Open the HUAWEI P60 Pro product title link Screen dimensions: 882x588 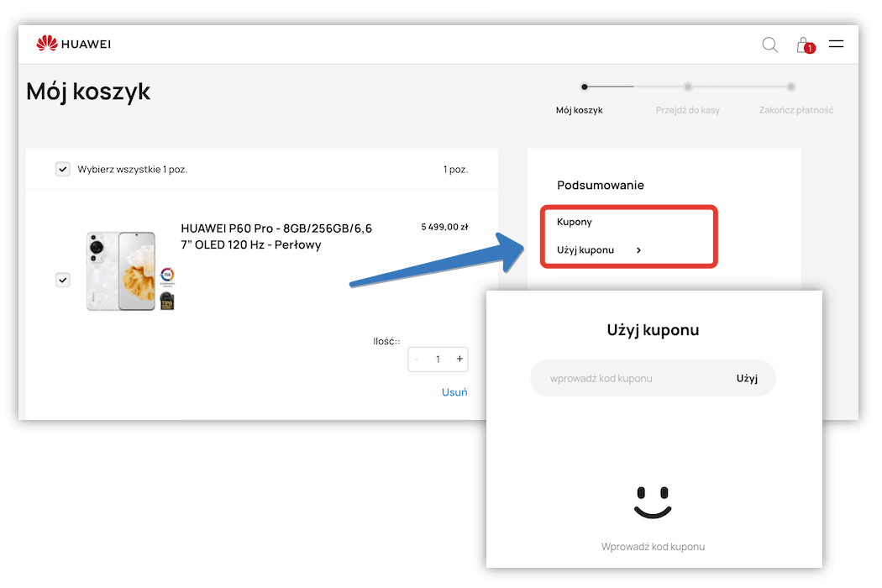coord(276,236)
